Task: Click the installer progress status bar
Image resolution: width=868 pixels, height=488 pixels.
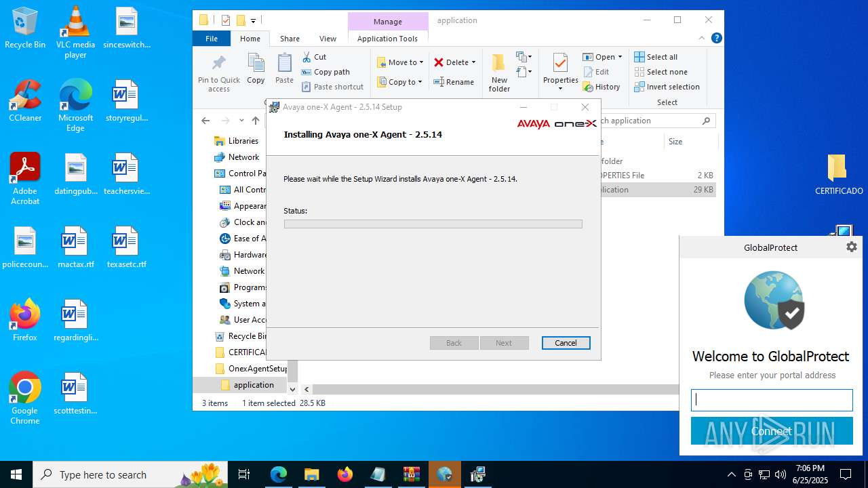Action: click(x=433, y=224)
